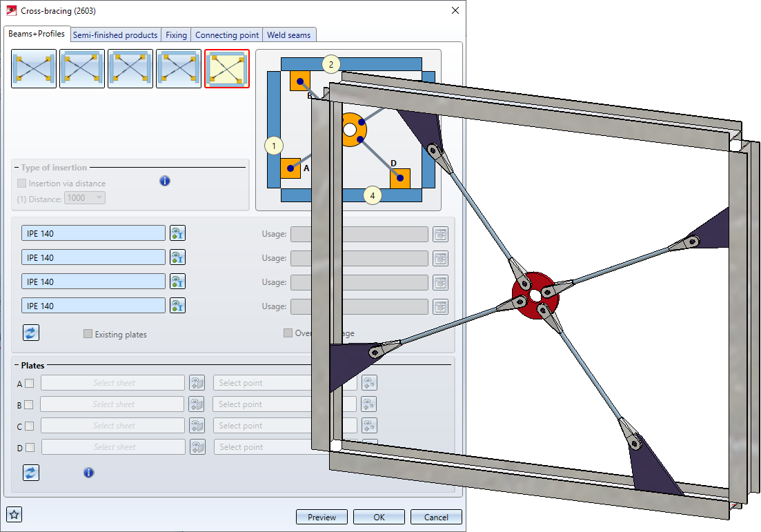Click the sheet picker icon for plate D
Screen dimensions: 761x532
(197, 447)
